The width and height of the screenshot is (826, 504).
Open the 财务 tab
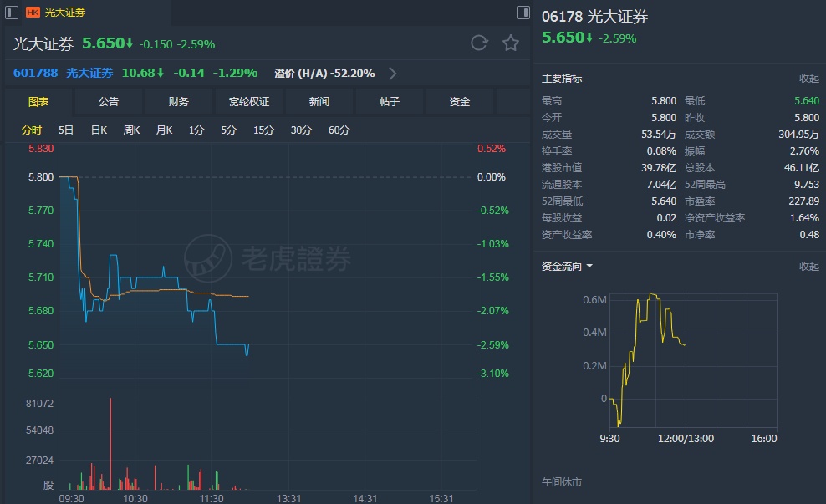178,102
